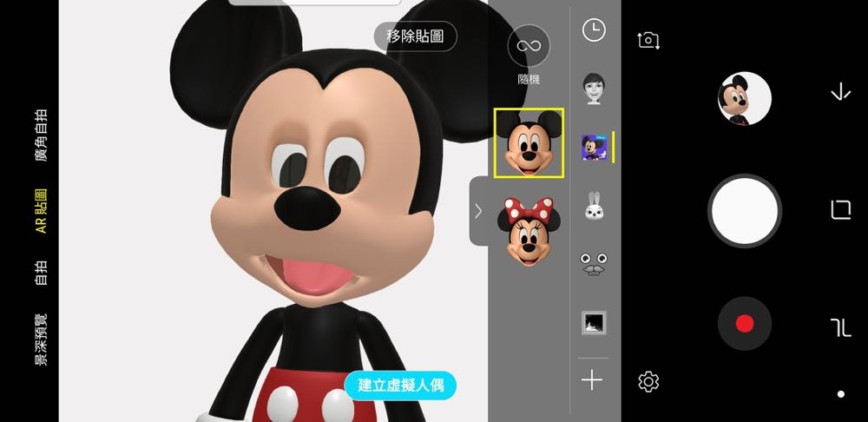Start video recording with the red button
This screenshot has width=868, height=422.
744,324
